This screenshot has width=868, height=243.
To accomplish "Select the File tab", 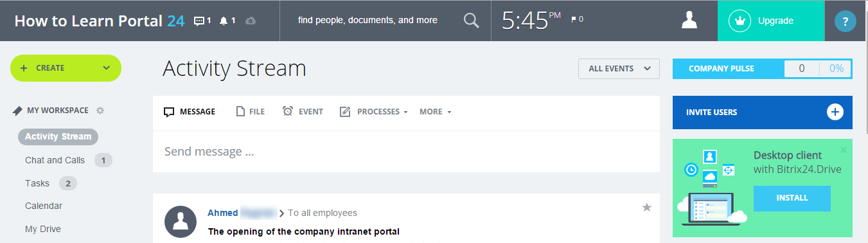I will 251,112.
